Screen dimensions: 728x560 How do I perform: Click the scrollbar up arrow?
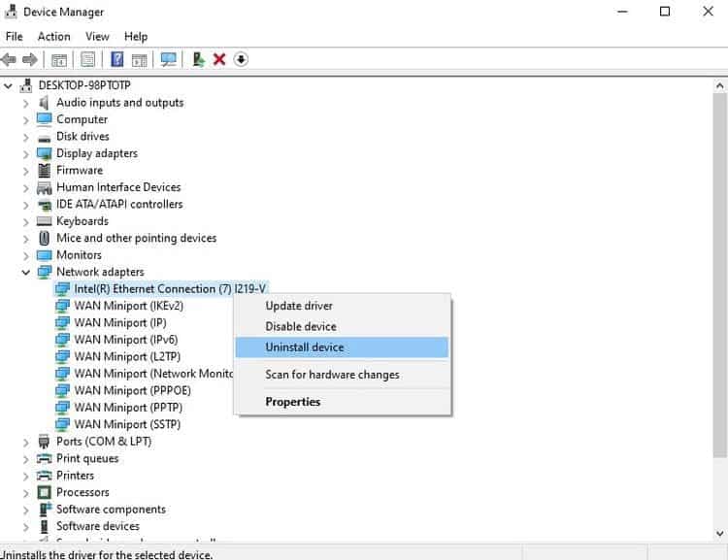pyautogui.click(x=719, y=86)
